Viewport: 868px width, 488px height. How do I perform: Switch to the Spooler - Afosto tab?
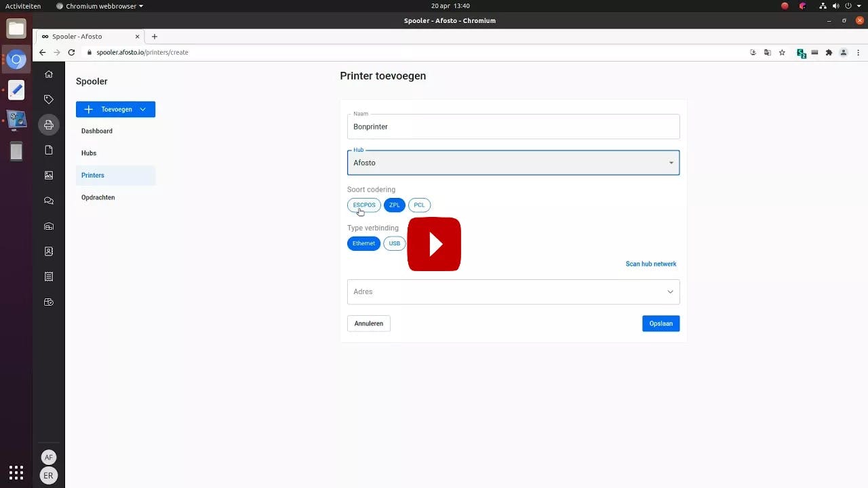[91, 37]
